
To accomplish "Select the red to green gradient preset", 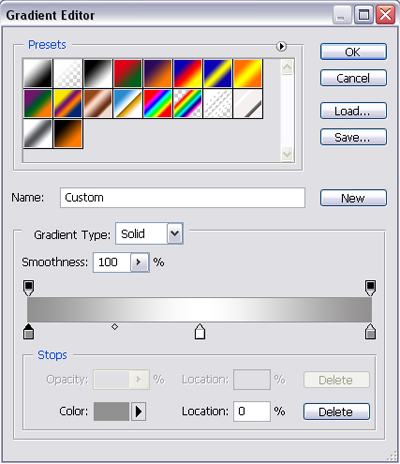I will click(x=128, y=73).
